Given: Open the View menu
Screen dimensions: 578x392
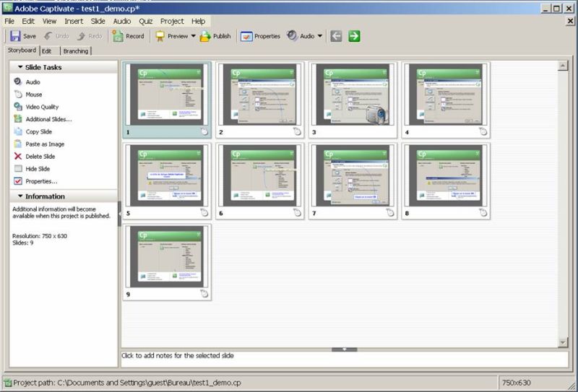Looking at the screenshot, I should pyautogui.click(x=49, y=22).
